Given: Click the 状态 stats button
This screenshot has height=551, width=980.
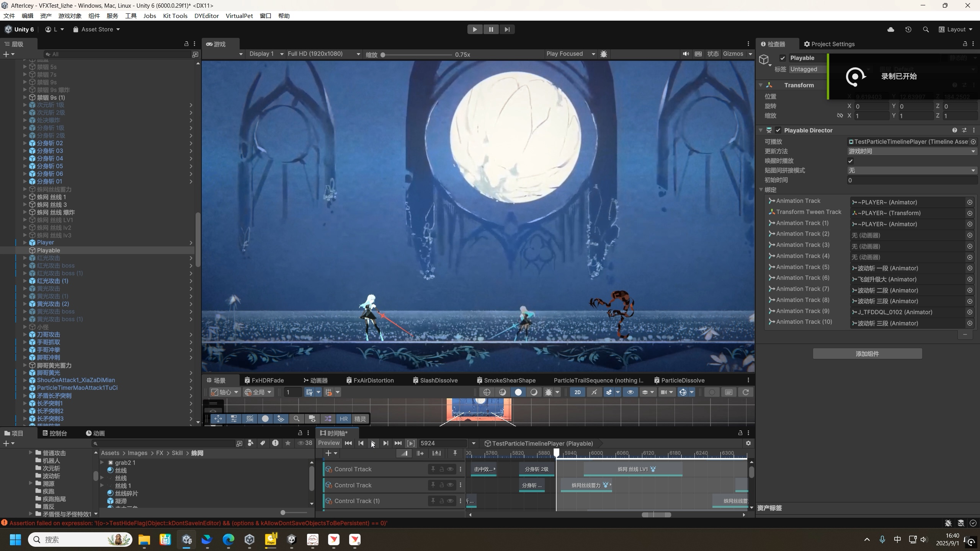Looking at the screenshot, I should tap(713, 54).
